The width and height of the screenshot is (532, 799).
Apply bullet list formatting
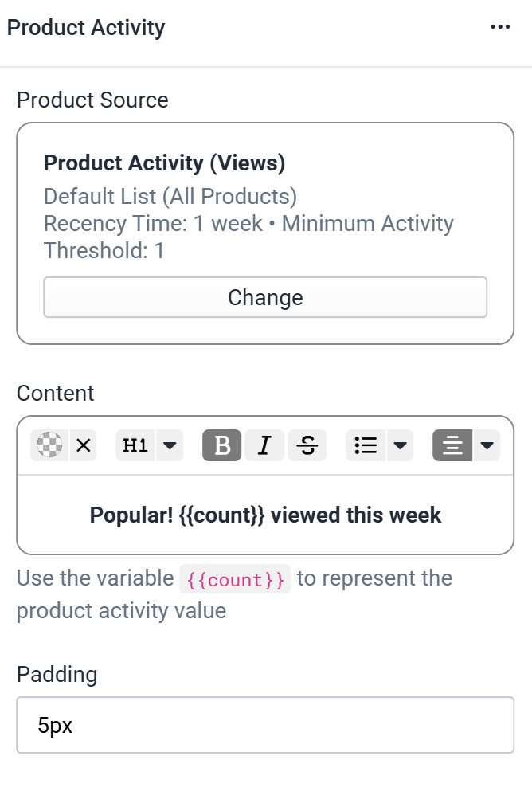pyautogui.click(x=366, y=445)
